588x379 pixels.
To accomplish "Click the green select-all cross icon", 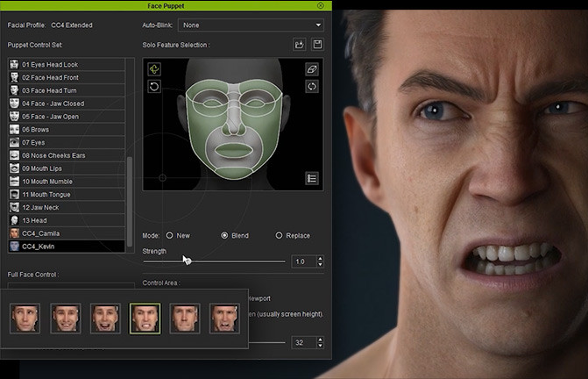I will click(154, 69).
